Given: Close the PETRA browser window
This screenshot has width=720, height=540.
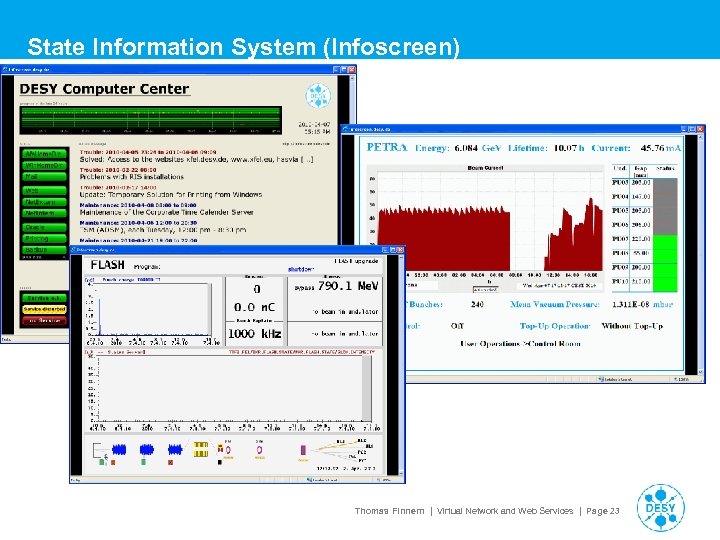Looking at the screenshot, I should coord(700,129).
